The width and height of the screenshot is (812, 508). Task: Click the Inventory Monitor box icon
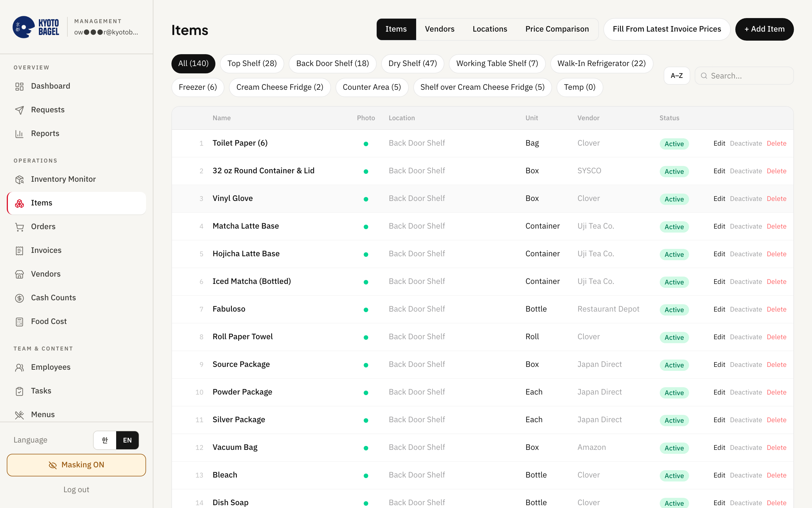point(19,179)
